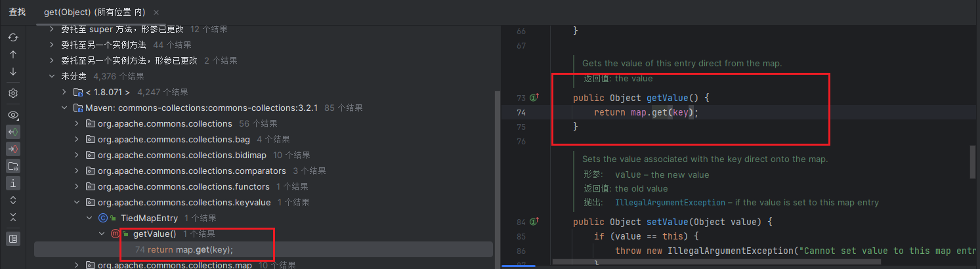The width and height of the screenshot is (980, 269).
Task: Toggle show write access filter button
Action: pyautogui.click(x=13, y=149)
